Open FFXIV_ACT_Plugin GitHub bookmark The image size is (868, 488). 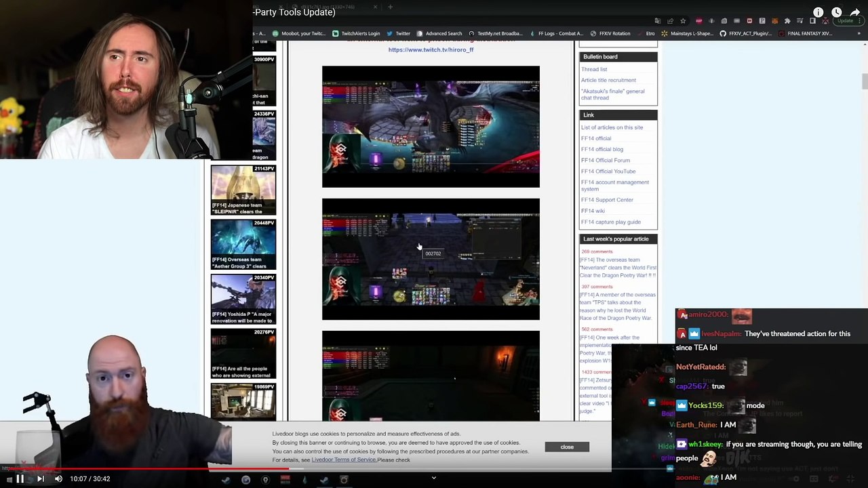747,33
